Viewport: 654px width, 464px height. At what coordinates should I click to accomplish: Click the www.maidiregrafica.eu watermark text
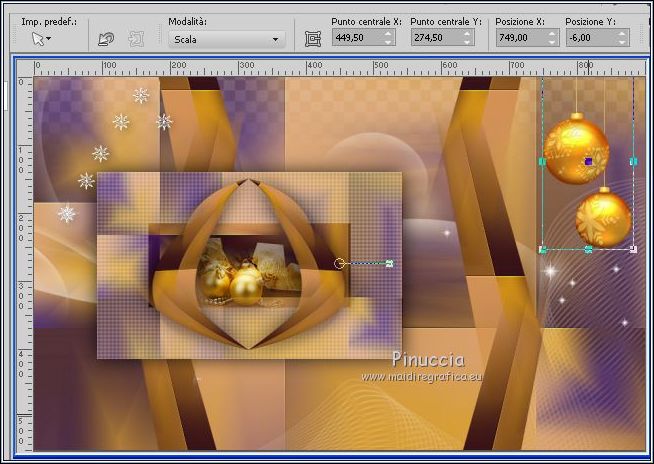coord(421,376)
